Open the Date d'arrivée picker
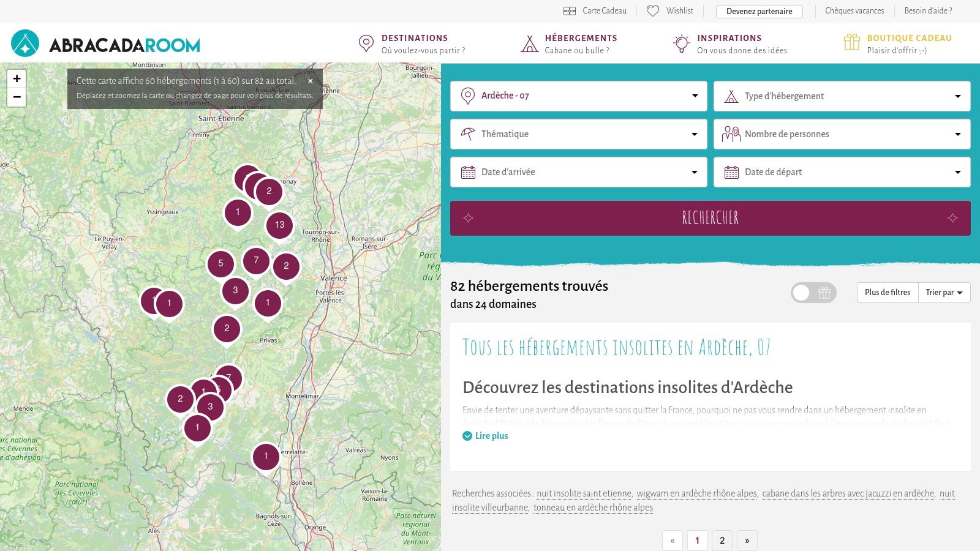Screen dimensions: 980x551 click(x=578, y=172)
